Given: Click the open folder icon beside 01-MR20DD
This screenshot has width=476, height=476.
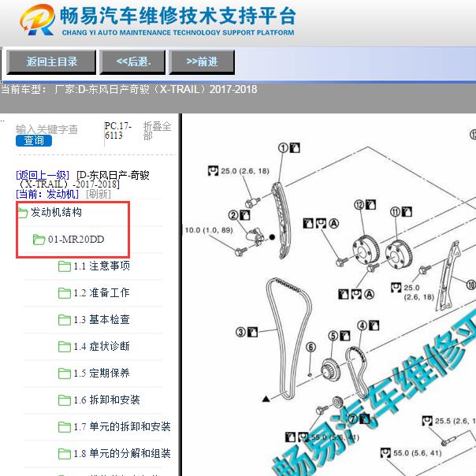Looking at the screenshot, I should pos(39,240).
